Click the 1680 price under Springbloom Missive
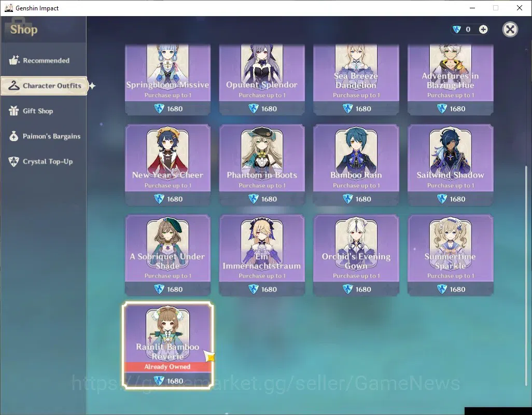The width and height of the screenshot is (532, 415). pyautogui.click(x=175, y=108)
